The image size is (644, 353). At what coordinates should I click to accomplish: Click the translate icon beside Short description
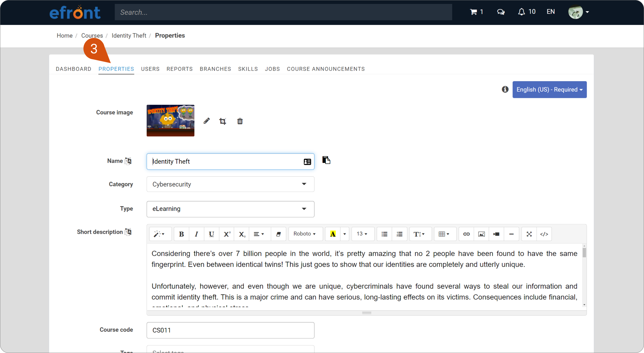(128, 232)
